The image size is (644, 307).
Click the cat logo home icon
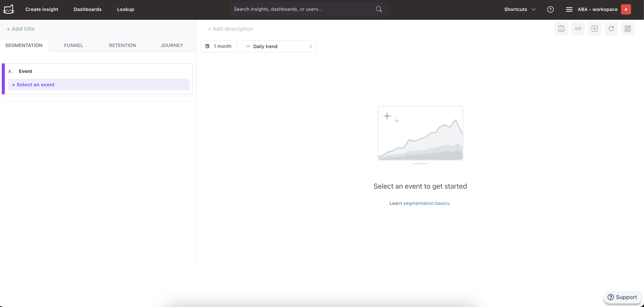[x=9, y=9]
